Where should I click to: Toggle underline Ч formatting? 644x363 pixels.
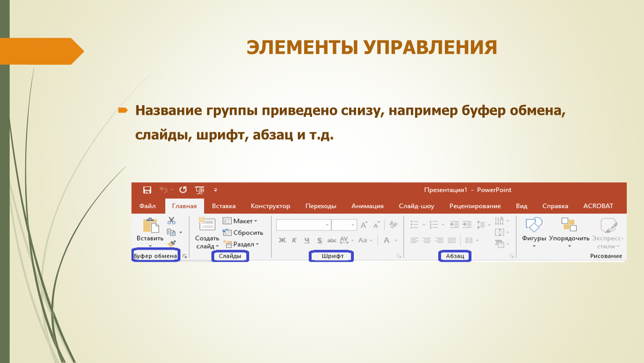tap(307, 240)
